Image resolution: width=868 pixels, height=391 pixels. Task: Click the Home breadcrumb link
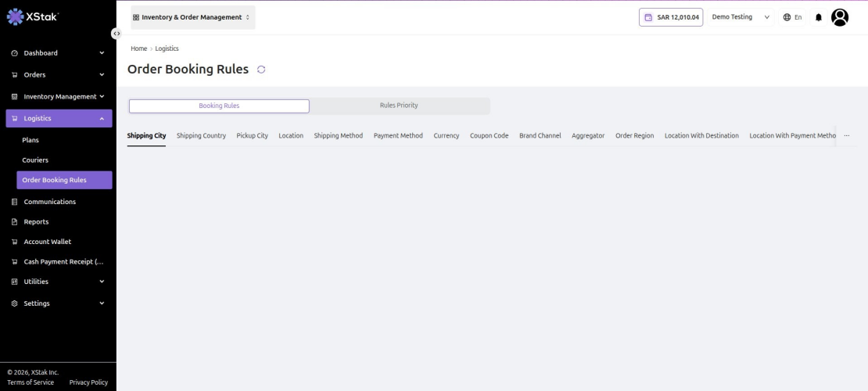[x=139, y=48]
